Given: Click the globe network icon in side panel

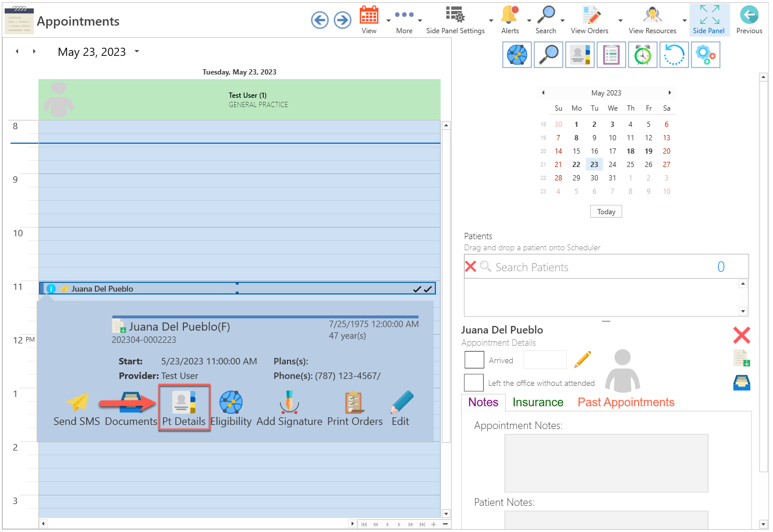Looking at the screenshot, I should tap(517, 55).
